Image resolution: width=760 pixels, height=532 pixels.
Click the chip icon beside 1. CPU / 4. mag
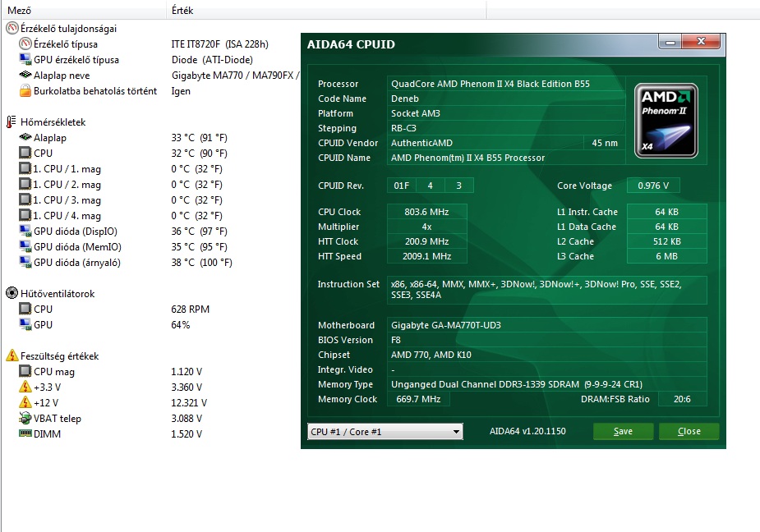pyautogui.click(x=25, y=215)
